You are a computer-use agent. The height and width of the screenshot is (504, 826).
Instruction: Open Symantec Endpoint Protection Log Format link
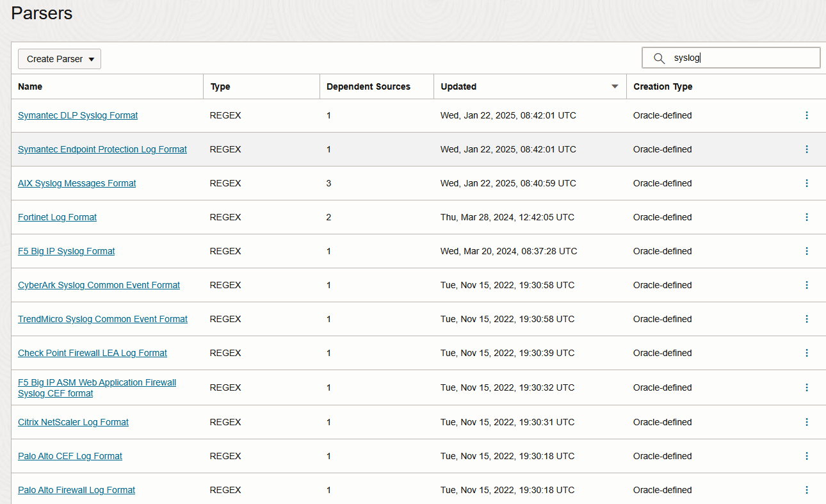pyautogui.click(x=102, y=149)
